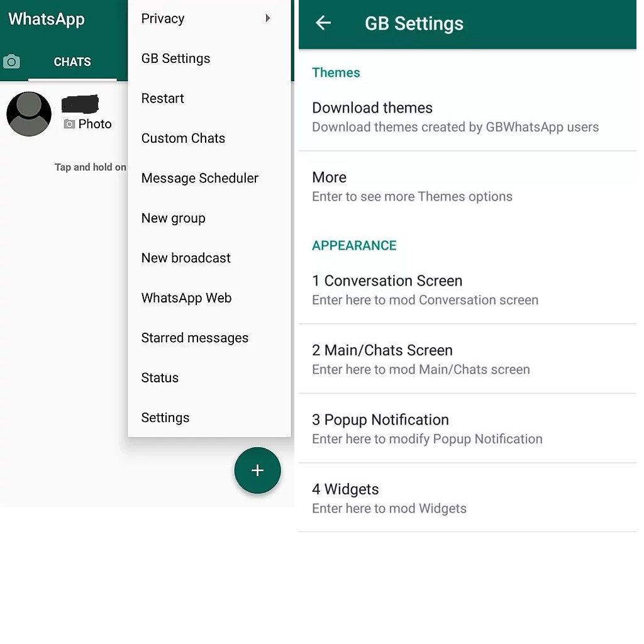Image resolution: width=644 pixels, height=644 pixels.
Task: Choose GB Settings from the menu
Action: click(x=209, y=58)
